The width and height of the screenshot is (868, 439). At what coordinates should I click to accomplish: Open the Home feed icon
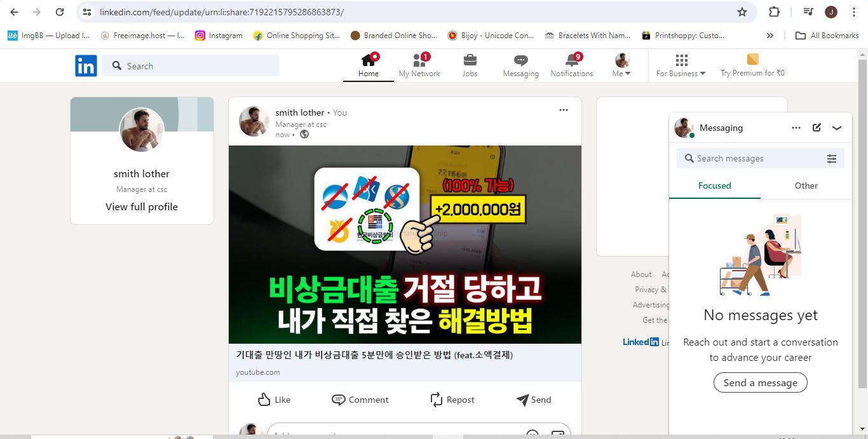point(369,65)
